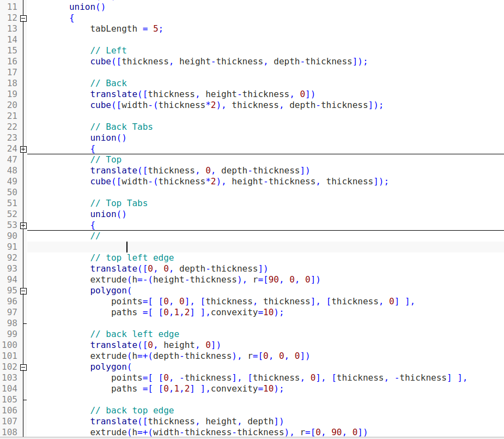Collapse the fold marker at line 12
Screen dimensions: 504x439
coord(23,18)
